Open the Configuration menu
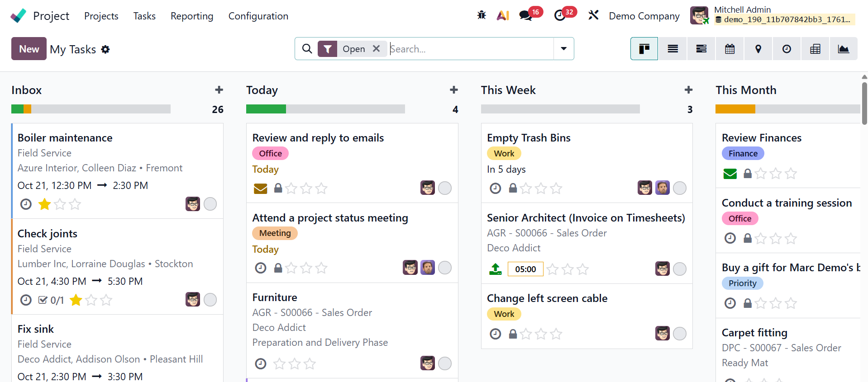Screen dimensions: 868x382 click(x=258, y=16)
